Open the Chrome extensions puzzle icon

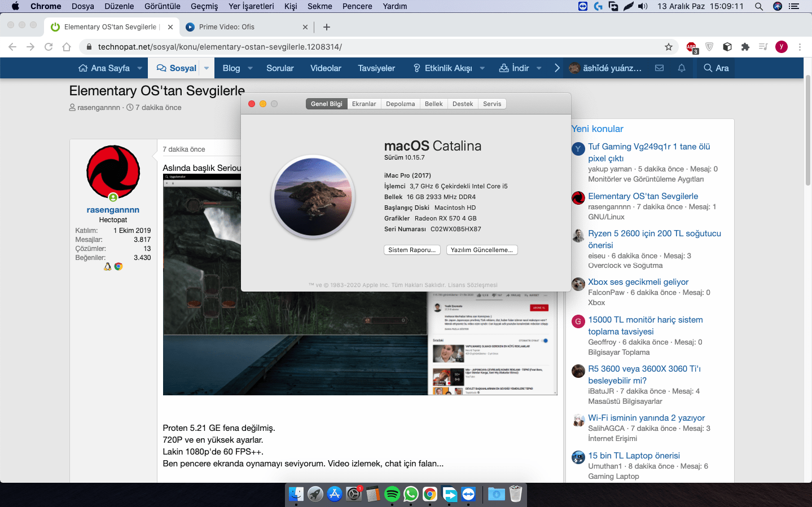745,47
